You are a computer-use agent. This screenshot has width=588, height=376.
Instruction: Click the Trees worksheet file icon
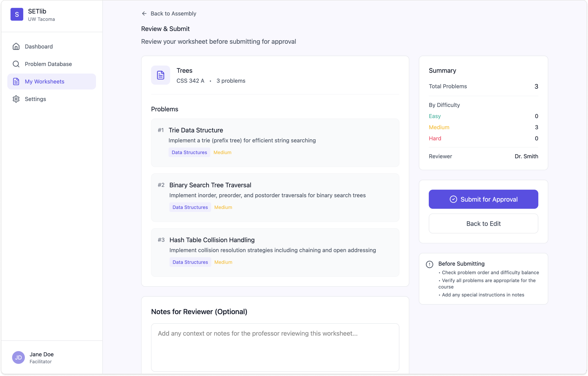point(160,75)
